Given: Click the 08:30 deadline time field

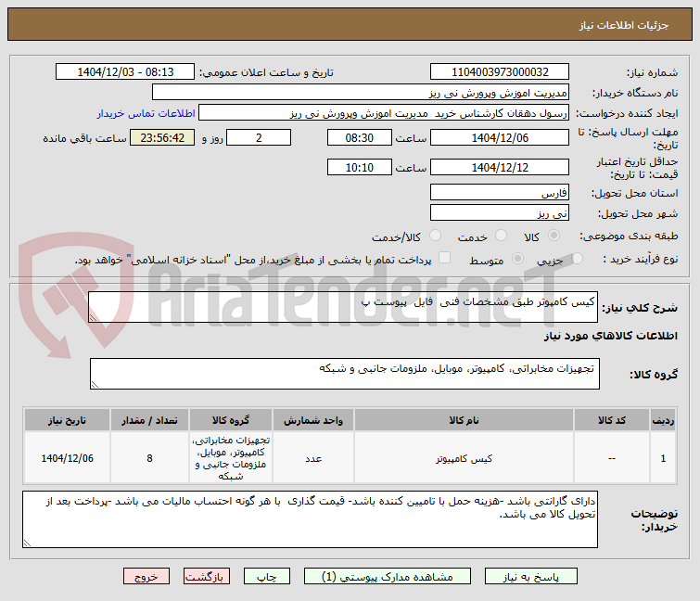Looking at the screenshot, I should 360,137.
